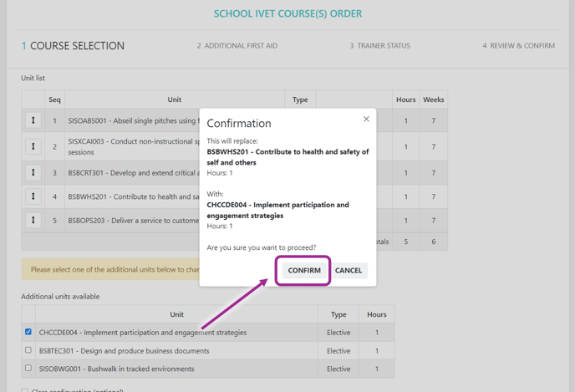
Task: Click reorder handle for BSBCRT301 row
Action: pos(33,172)
